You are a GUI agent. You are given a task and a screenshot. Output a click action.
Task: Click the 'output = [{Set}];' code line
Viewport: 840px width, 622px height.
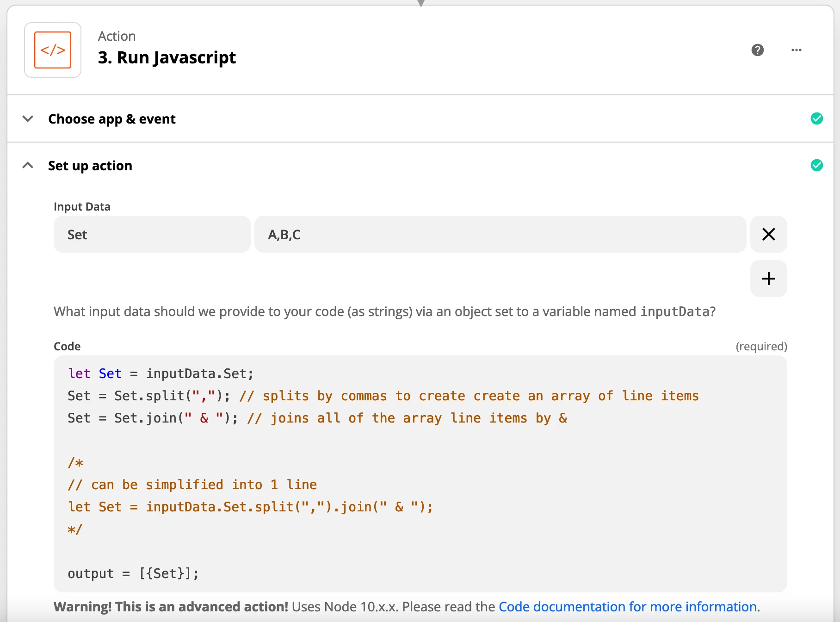[133, 573]
